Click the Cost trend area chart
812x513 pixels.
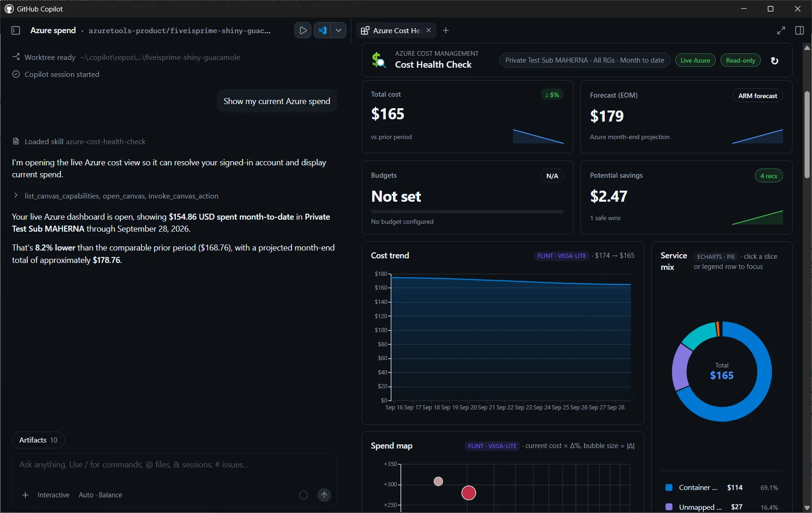click(x=510, y=338)
